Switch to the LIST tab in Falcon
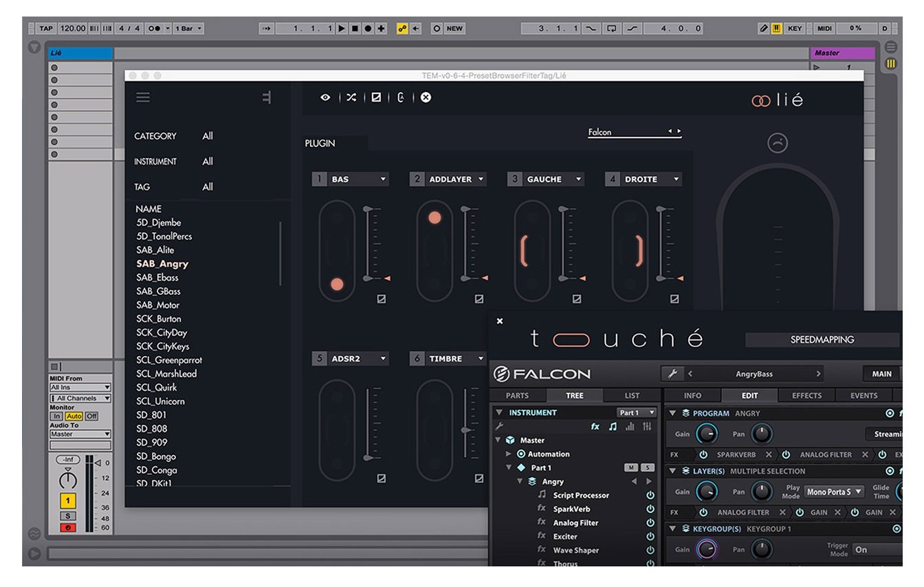 coord(632,395)
